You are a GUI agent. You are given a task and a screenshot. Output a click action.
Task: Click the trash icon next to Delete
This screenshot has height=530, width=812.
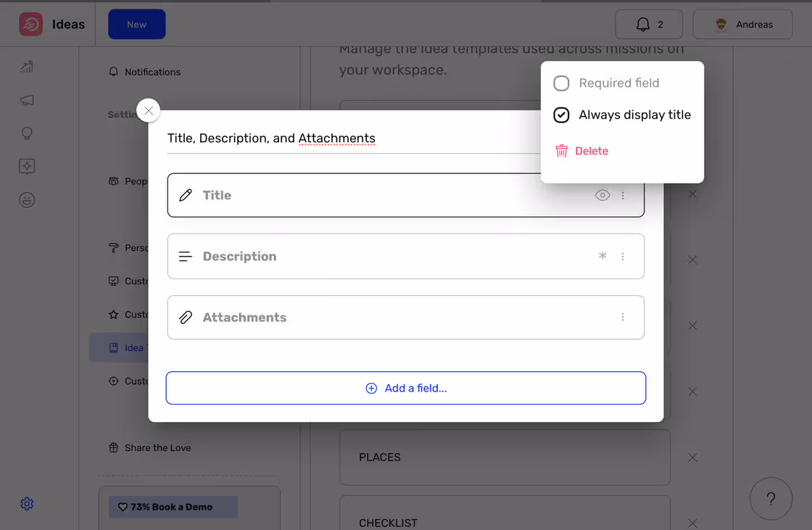coord(561,151)
